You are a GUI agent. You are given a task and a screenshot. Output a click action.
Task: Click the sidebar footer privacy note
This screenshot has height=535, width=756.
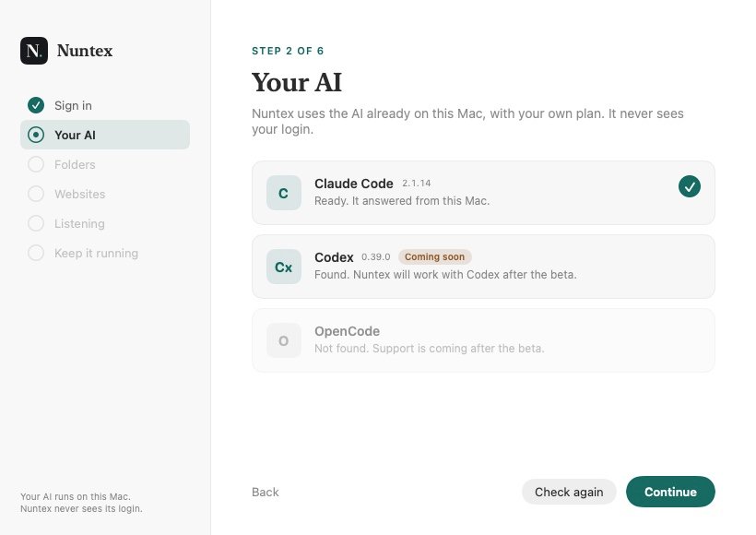point(81,502)
